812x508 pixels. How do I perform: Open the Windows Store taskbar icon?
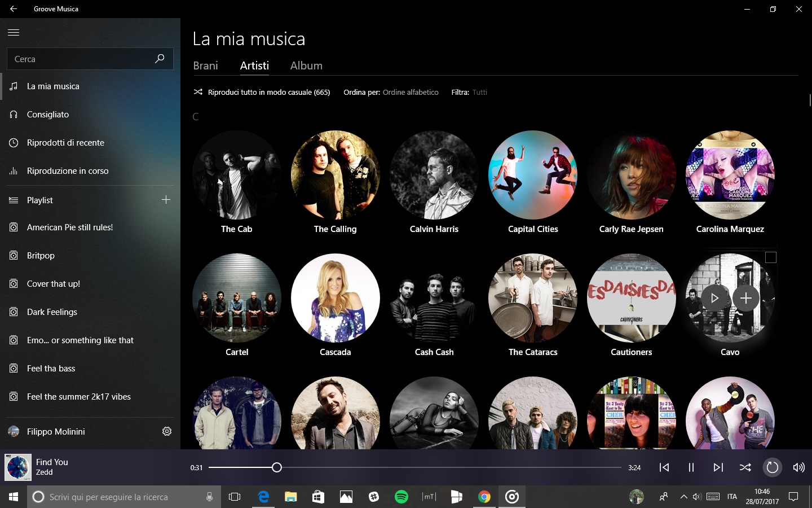(319, 497)
